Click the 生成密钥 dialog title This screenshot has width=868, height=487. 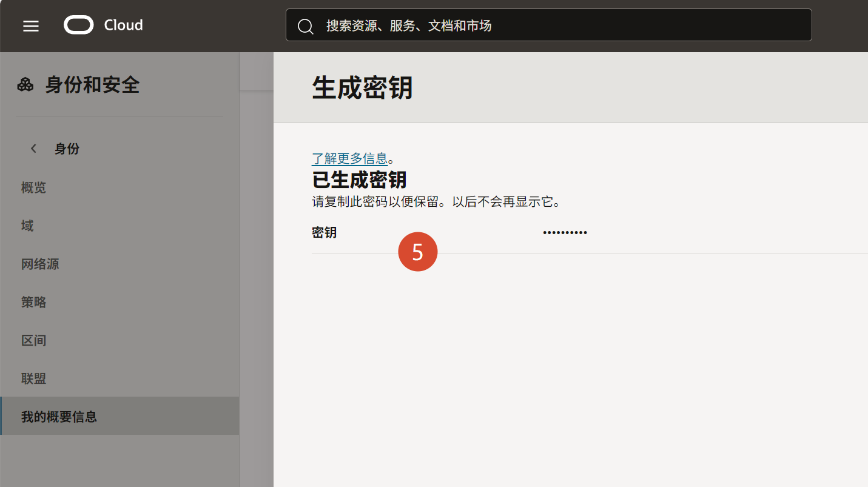(362, 88)
